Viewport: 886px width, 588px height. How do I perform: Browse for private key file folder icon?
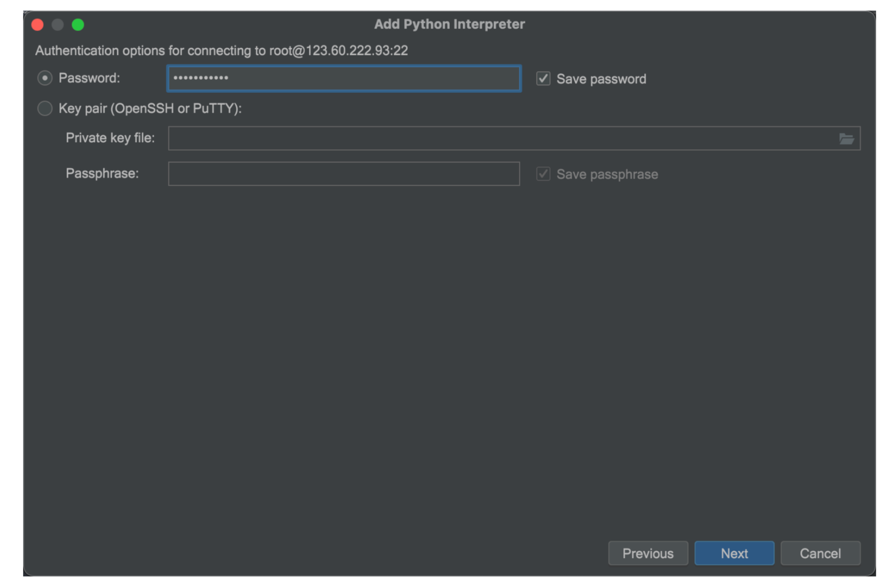[846, 139]
